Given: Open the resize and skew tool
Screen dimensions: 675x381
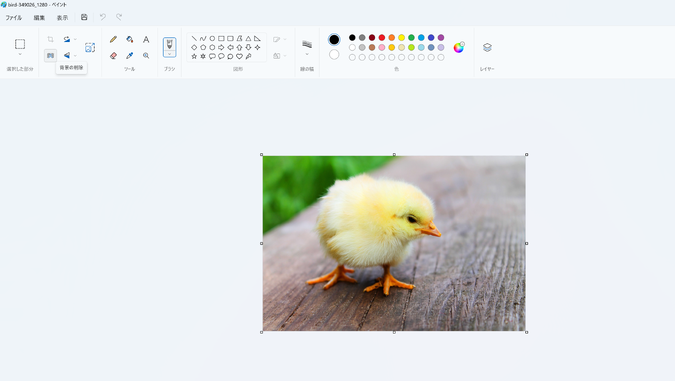Looking at the screenshot, I should click(90, 47).
